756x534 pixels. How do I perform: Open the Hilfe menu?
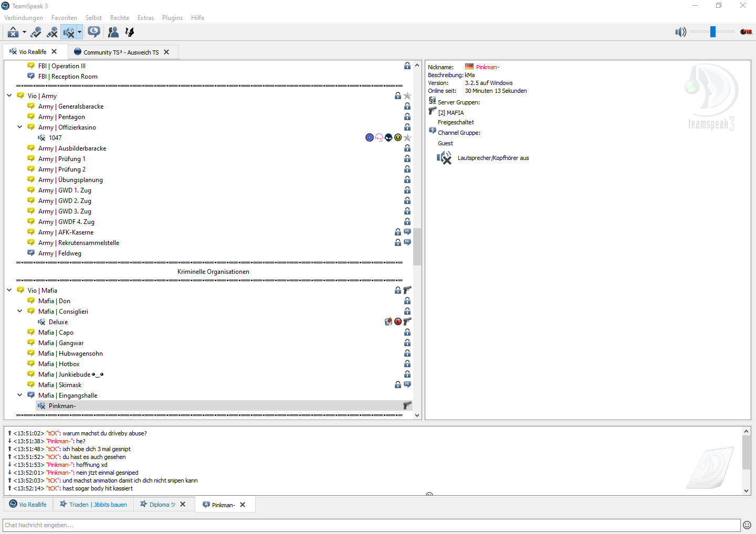click(198, 18)
